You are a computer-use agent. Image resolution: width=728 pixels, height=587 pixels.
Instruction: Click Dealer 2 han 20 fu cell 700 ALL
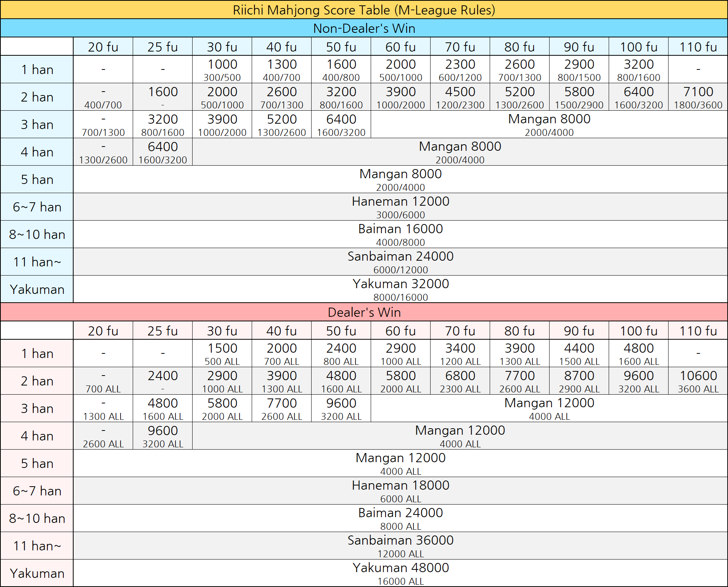(103, 381)
